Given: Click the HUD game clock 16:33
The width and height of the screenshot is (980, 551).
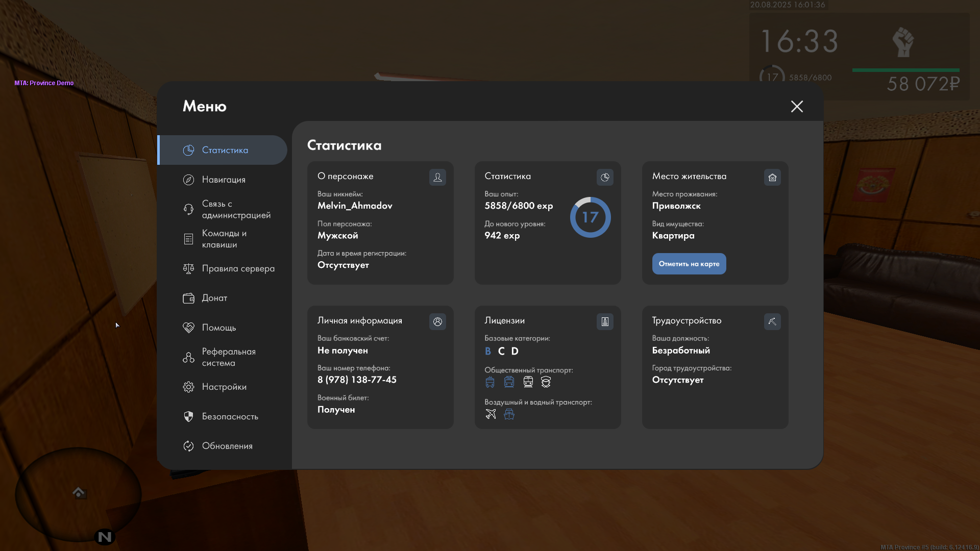Looking at the screenshot, I should [799, 41].
